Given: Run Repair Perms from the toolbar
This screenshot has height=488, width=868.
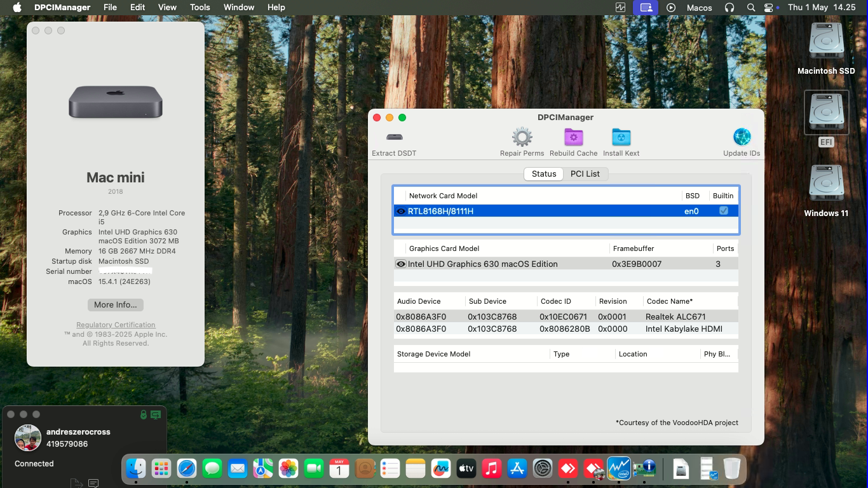Looking at the screenshot, I should 522,137.
